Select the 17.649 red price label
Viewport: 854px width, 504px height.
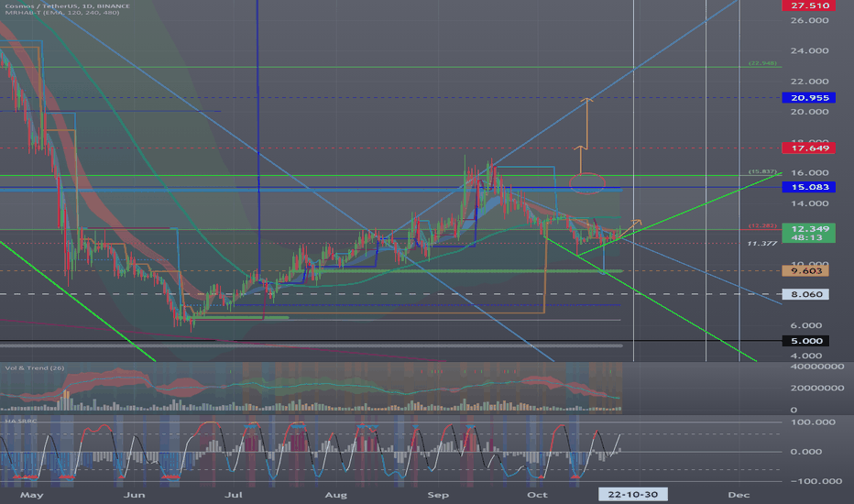(810, 148)
